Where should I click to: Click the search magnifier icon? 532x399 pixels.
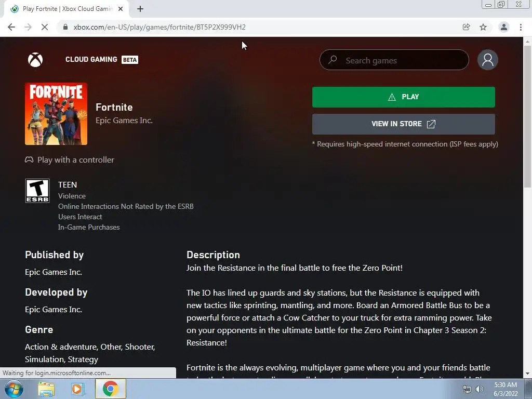[x=332, y=60]
